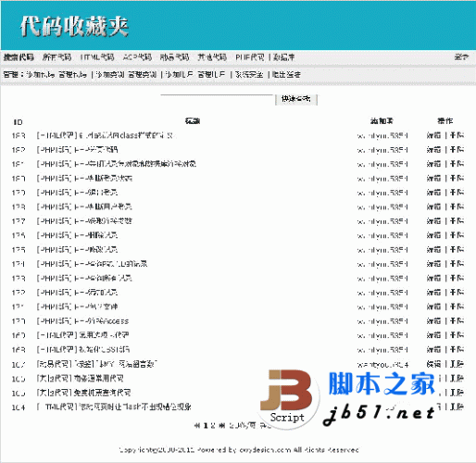The width and height of the screenshot is (476, 463).
Task: Open the navigation category left of 其他代码
Action: click(x=174, y=57)
